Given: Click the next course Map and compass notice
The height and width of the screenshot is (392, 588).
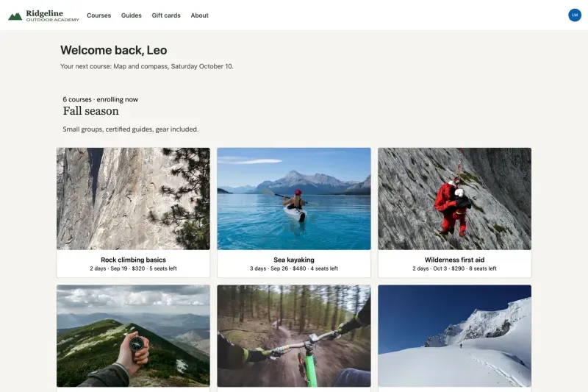Looking at the screenshot, I should [x=147, y=66].
